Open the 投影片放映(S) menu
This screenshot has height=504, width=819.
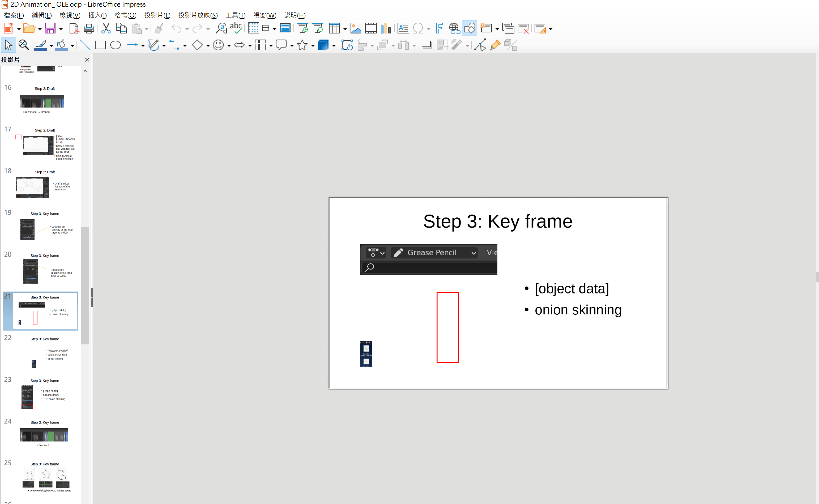coord(198,15)
